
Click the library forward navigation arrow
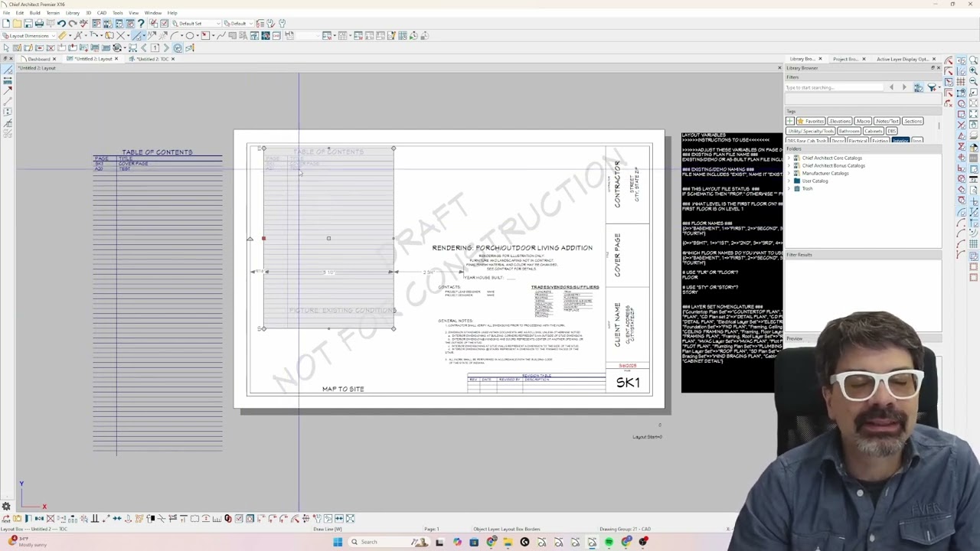pos(904,87)
